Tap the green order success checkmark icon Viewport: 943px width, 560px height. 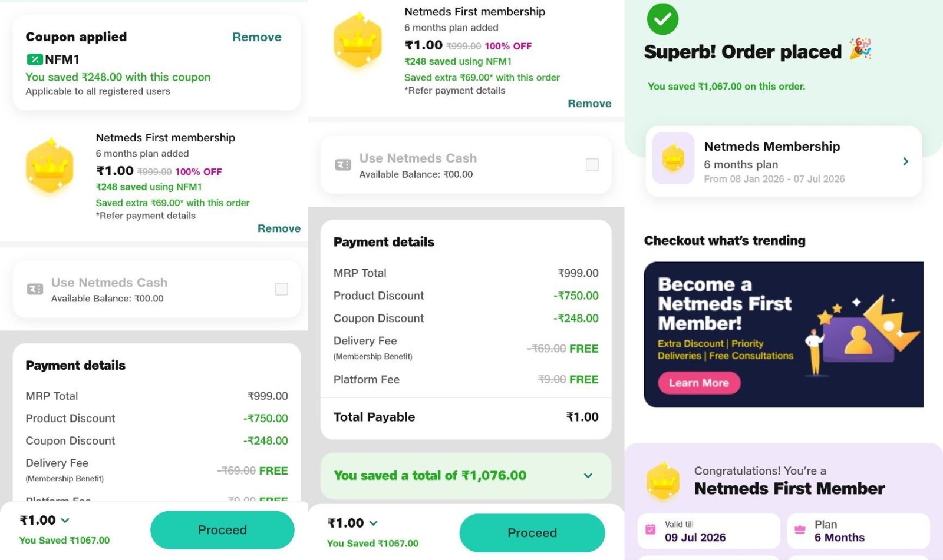tap(662, 19)
